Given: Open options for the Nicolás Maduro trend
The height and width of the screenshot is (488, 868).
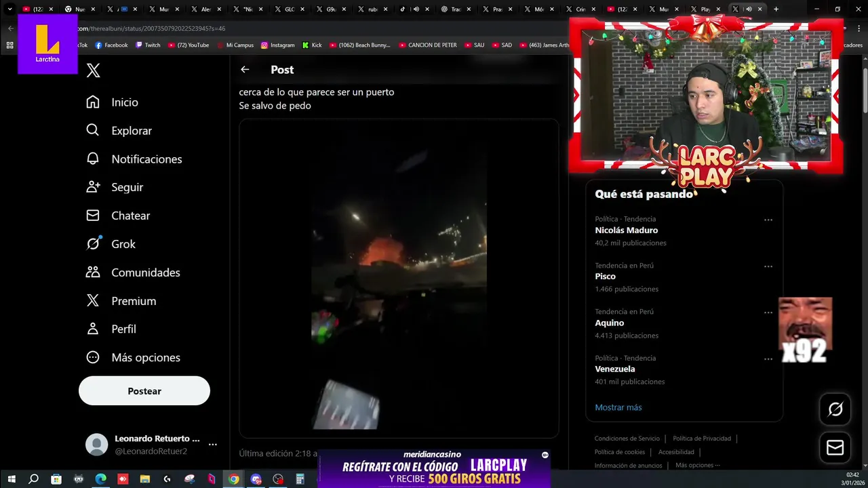Looking at the screenshot, I should [x=768, y=220].
